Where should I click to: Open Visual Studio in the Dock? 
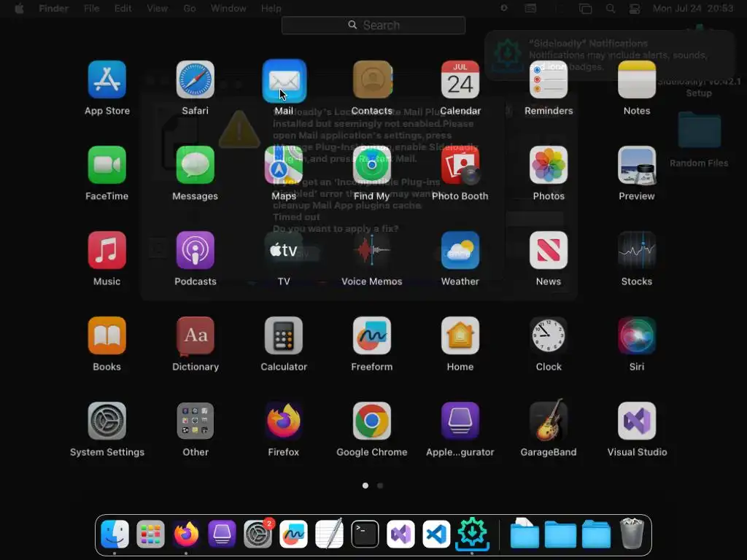coord(400,534)
